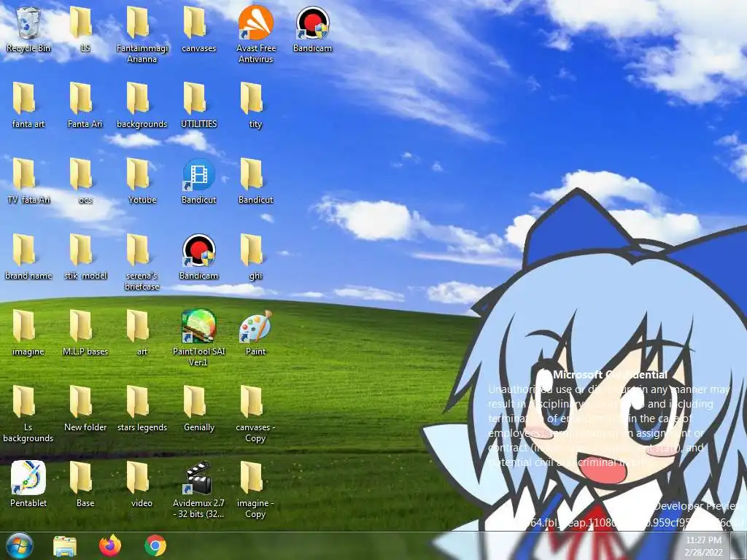This screenshot has height=560, width=747.
Task: Open the video folder
Action: pyautogui.click(x=142, y=484)
